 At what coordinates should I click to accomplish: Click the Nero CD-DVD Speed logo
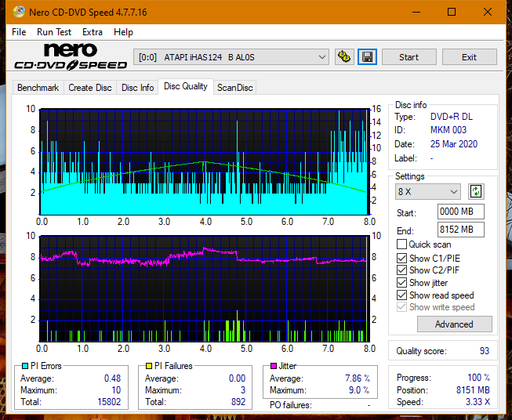[71, 56]
